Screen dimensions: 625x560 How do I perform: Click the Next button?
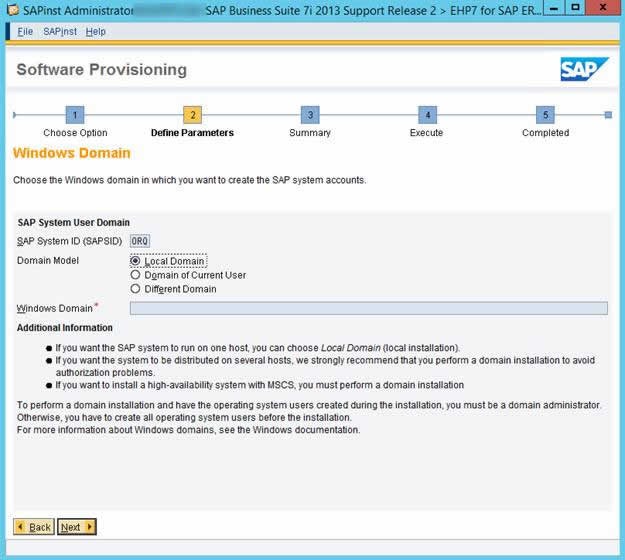pos(77,527)
